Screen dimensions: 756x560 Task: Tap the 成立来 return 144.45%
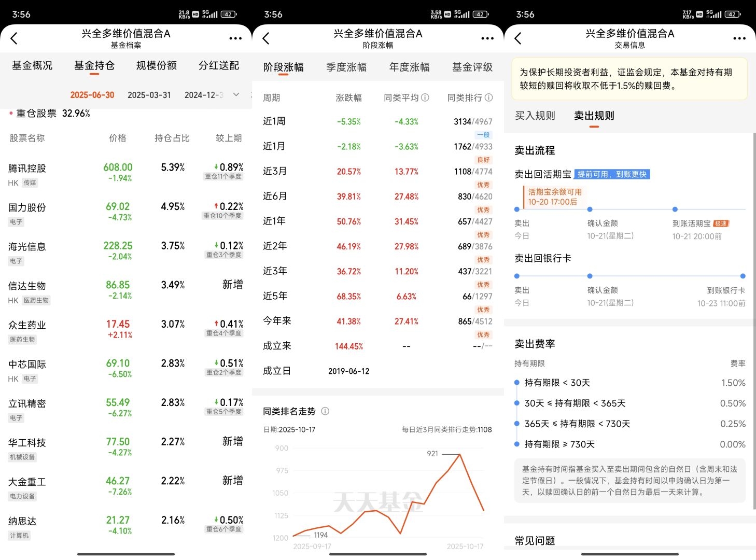point(349,346)
